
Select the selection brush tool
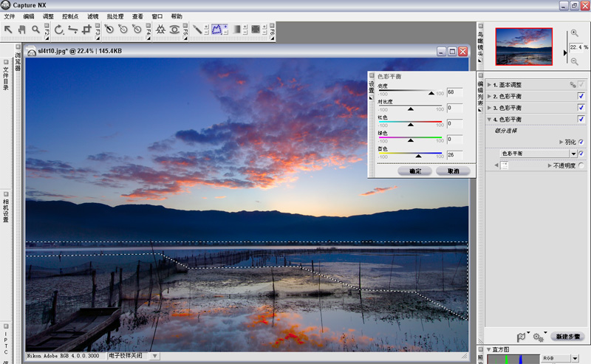(197, 30)
